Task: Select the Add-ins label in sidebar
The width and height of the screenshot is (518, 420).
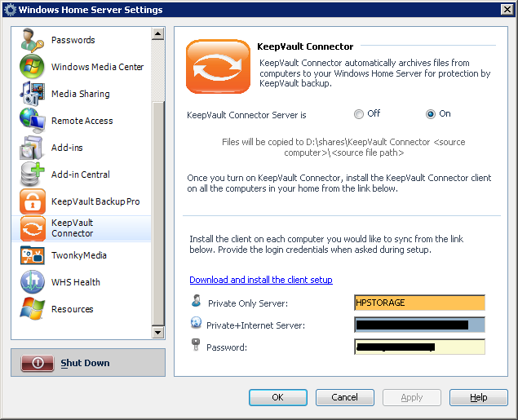Action: 67,148
